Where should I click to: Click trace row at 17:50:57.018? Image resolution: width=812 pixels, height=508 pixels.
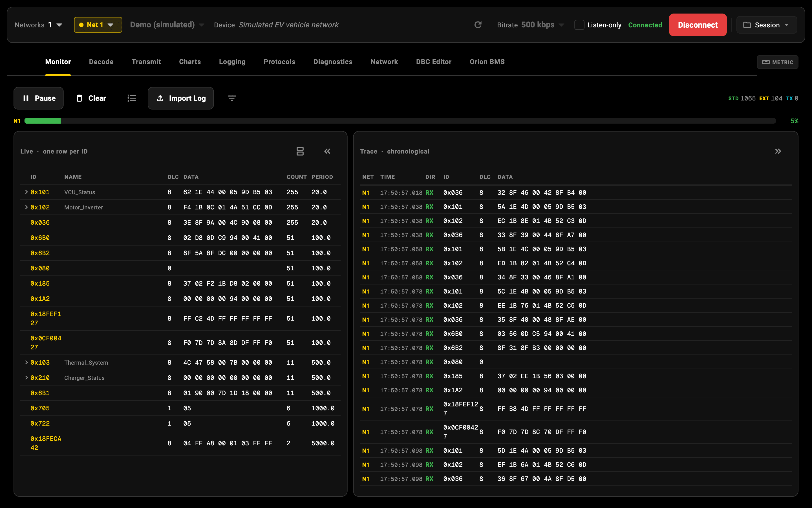[x=576, y=192]
